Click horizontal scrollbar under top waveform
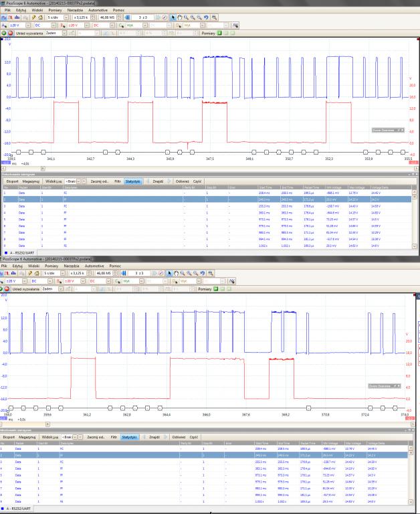Viewport: 420px width, 514px height. click(x=210, y=169)
